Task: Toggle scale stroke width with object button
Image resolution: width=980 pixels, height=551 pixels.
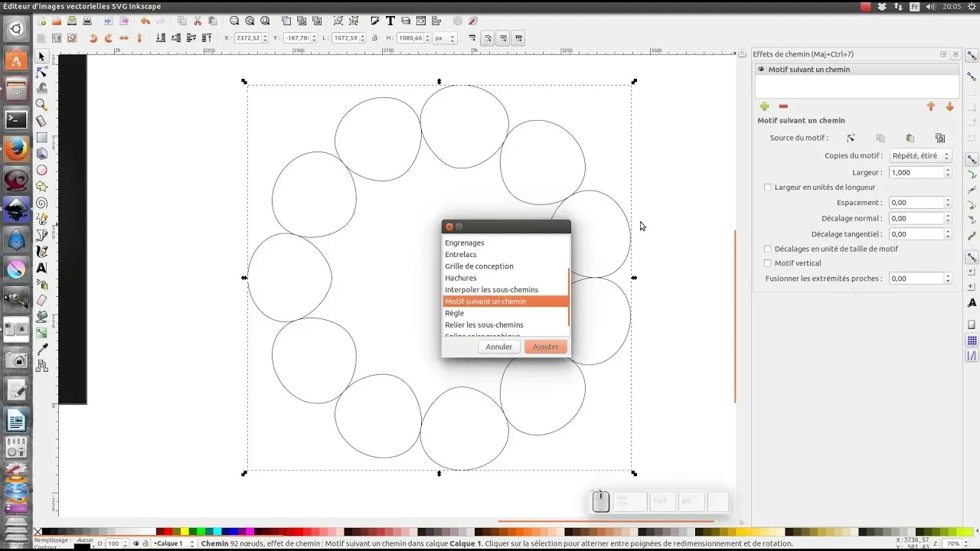Action: [x=472, y=37]
